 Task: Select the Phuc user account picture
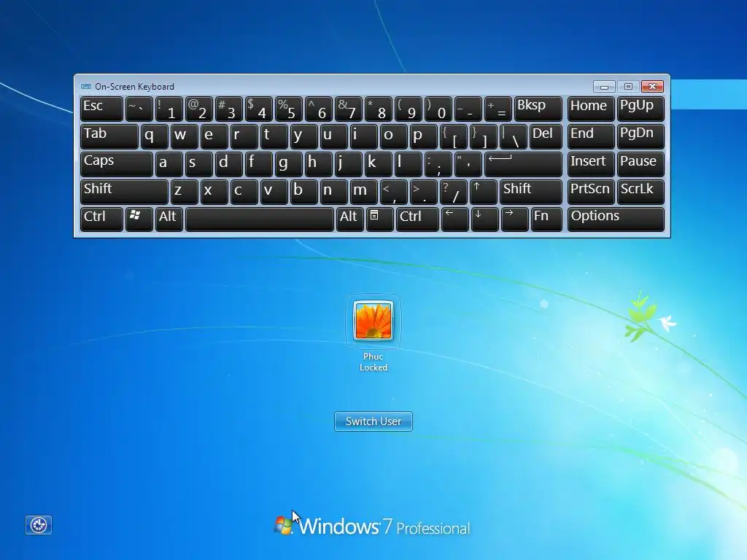(x=373, y=321)
